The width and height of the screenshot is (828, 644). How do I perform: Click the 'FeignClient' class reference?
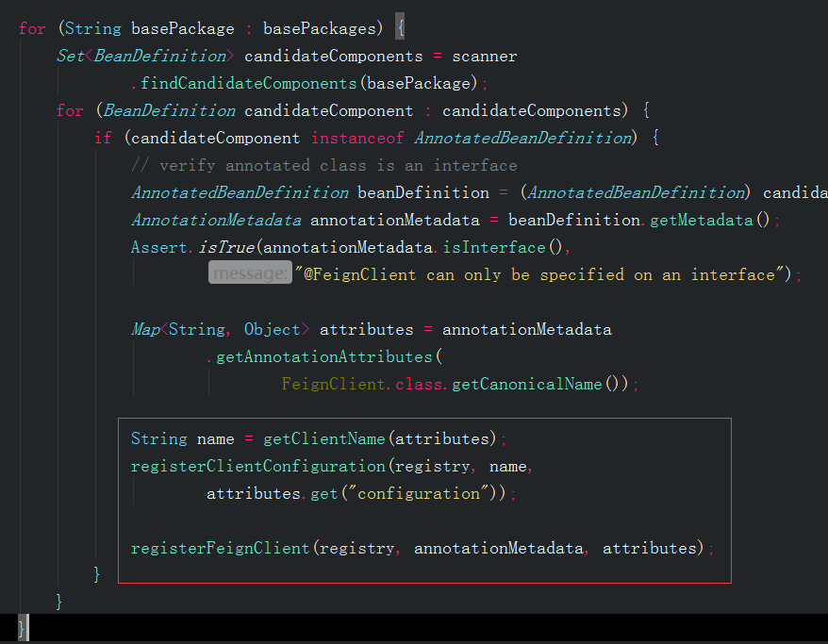333,385
